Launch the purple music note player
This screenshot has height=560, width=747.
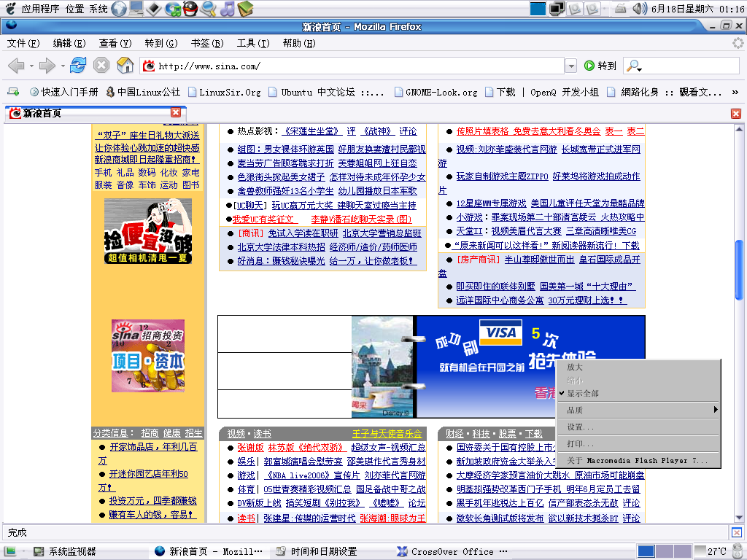(228, 9)
